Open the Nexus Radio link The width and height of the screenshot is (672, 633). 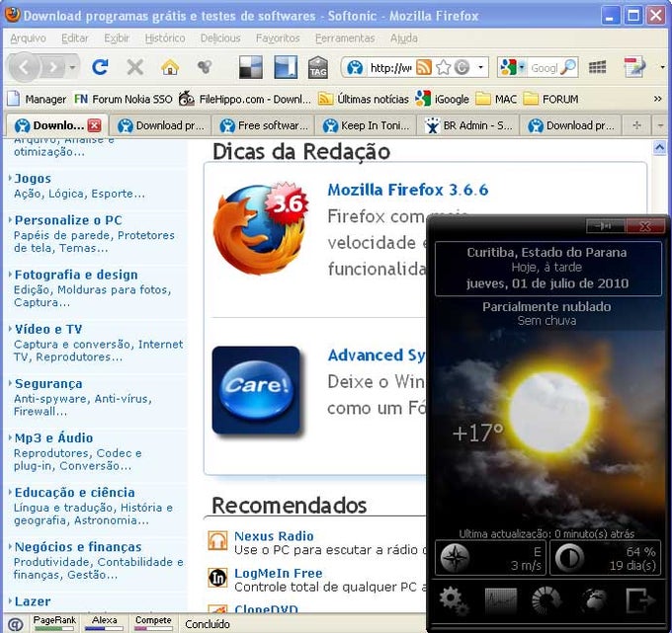274,536
